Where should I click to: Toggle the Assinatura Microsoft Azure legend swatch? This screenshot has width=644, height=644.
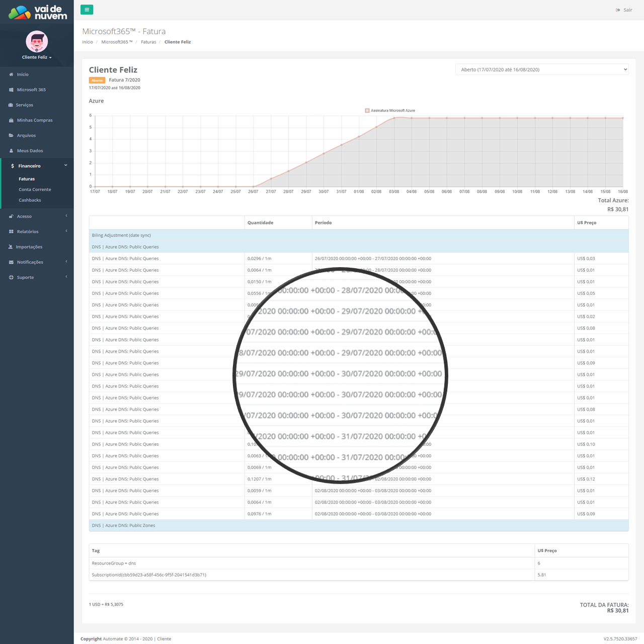point(367,111)
